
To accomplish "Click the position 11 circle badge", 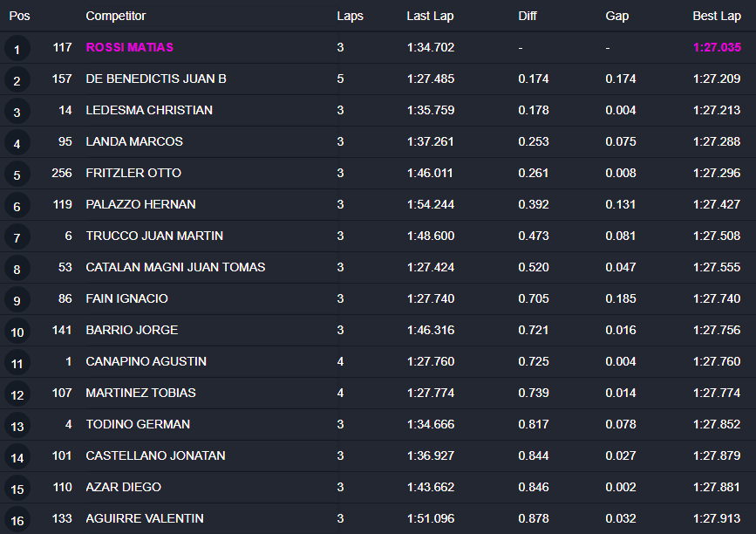I will pos(17,363).
